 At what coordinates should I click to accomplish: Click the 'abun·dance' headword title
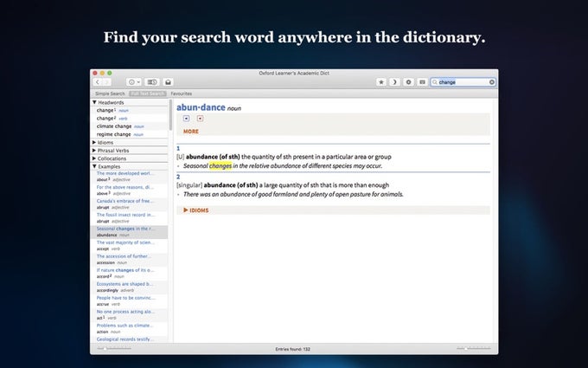[x=201, y=107]
